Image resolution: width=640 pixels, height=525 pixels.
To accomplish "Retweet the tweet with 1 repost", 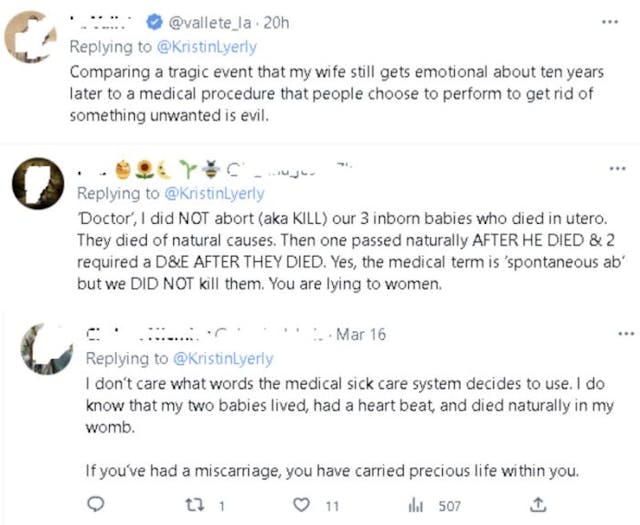I will click(199, 502).
